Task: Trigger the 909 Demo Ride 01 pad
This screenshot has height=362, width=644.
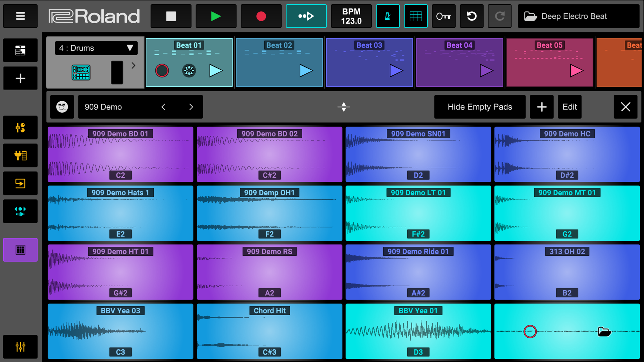Action: coord(418,272)
